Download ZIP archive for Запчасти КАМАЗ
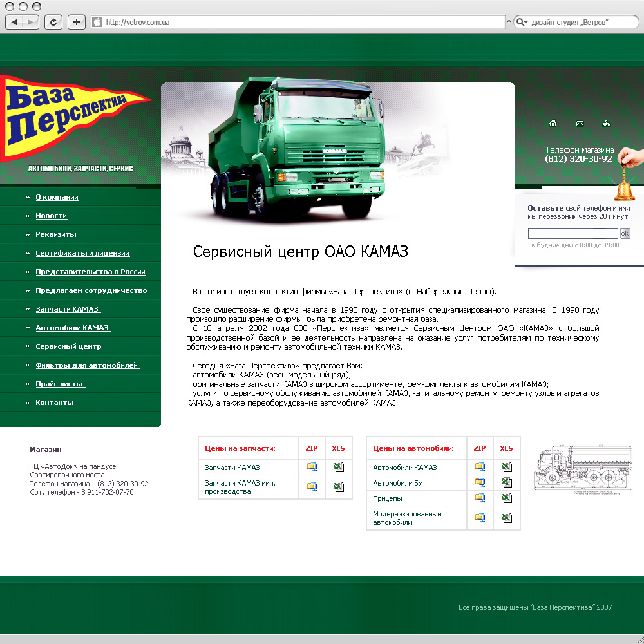This screenshot has width=644, height=644. tap(312, 467)
